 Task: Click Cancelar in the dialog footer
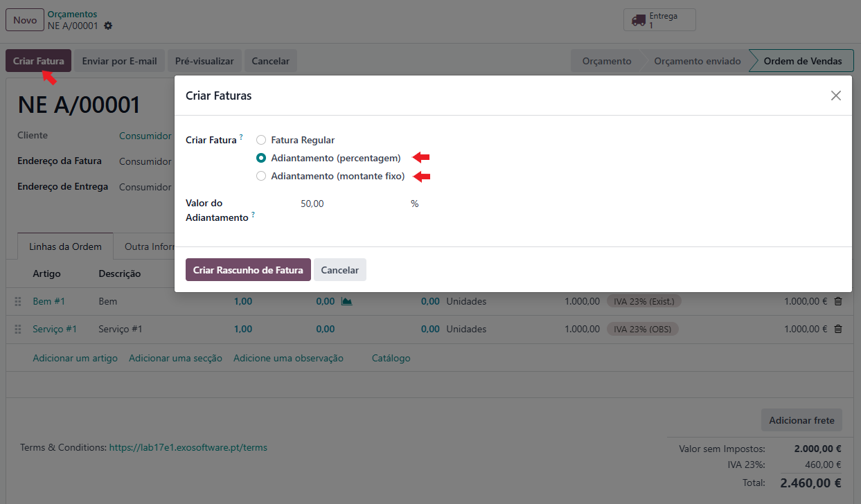pos(339,270)
